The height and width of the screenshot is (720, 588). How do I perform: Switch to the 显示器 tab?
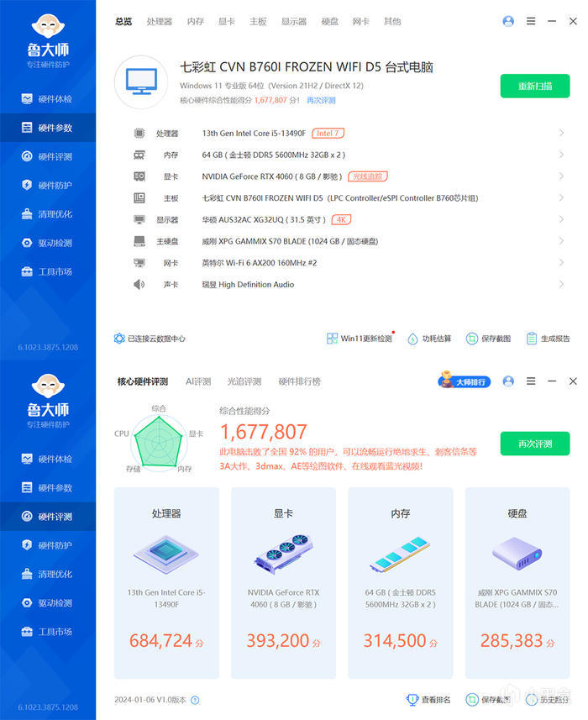click(294, 22)
